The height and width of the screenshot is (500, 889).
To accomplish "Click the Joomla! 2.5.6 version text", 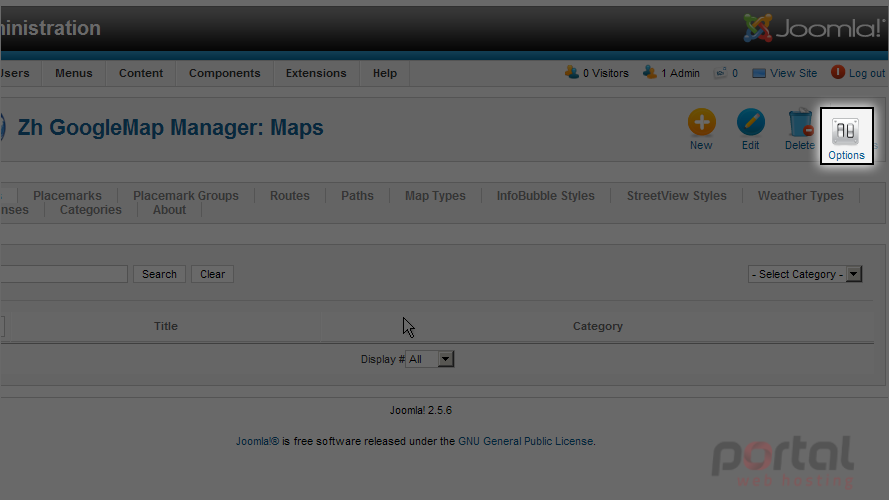I will [x=421, y=410].
